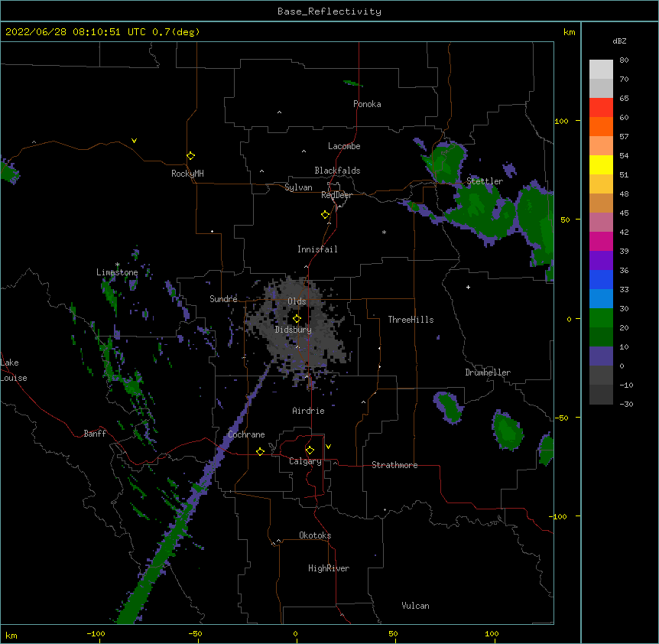Pick the purple 39 dBZ legend swatch
Image resolution: width=659 pixels, height=644 pixels.
[601, 260]
